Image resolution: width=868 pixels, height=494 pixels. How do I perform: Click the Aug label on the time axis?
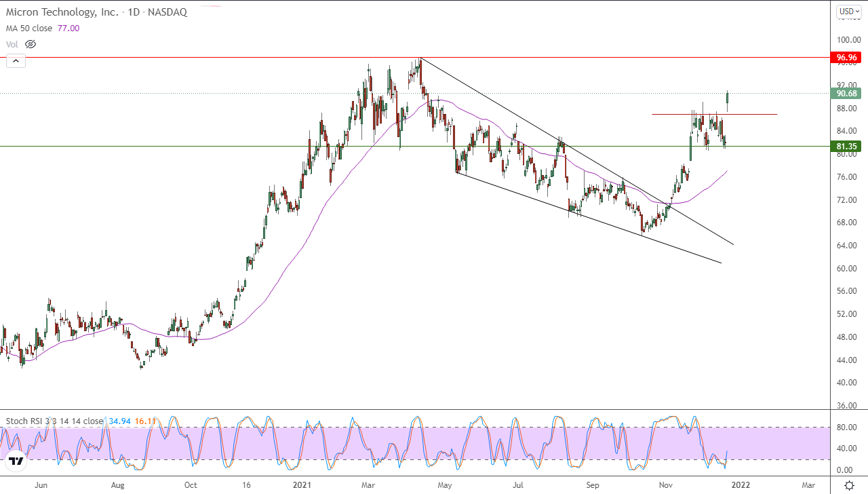tap(117, 485)
